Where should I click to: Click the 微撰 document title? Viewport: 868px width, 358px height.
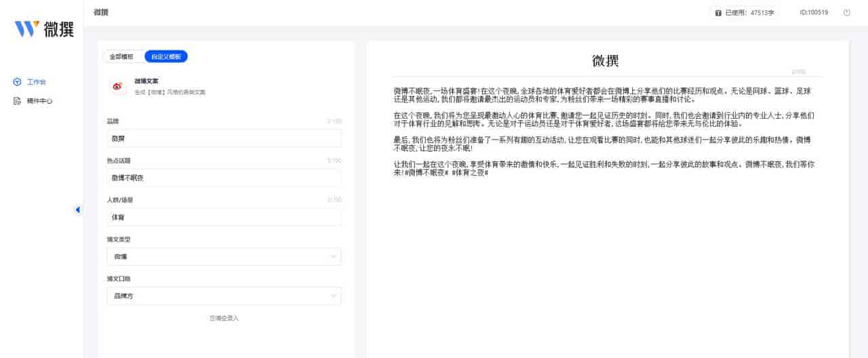click(606, 61)
